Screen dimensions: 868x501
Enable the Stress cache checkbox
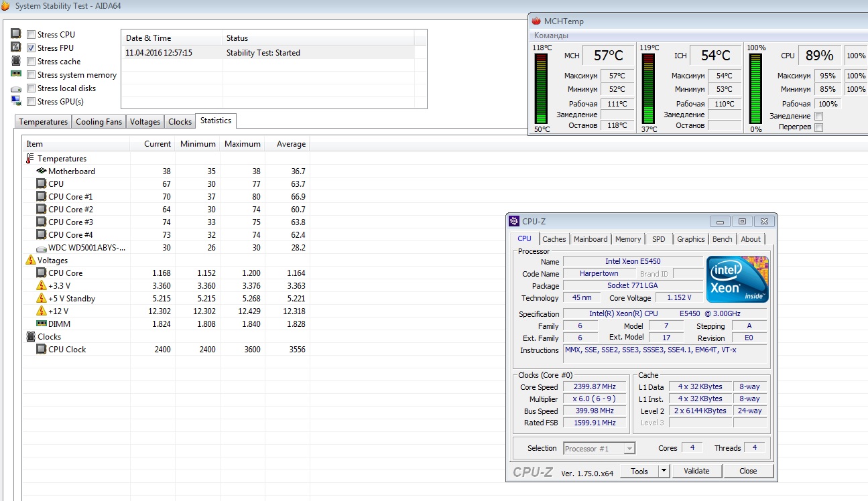coord(31,61)
